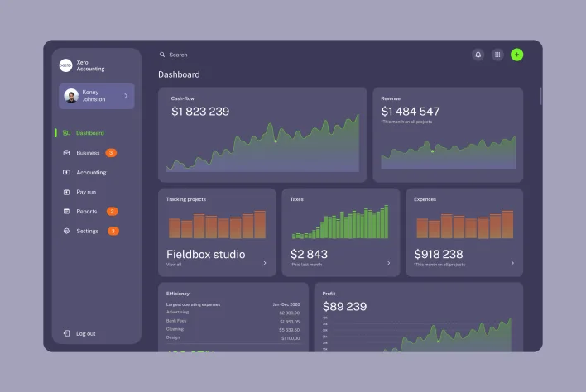The width and height of the screenshot is (586, 392).
Task: Select the Business menu item
Action: 89,153
